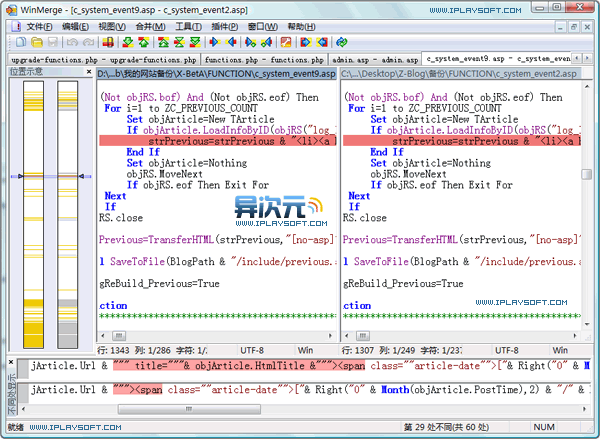Click the top line in diff detail pane
Screen dimensions: 600x439
(310, 366)
